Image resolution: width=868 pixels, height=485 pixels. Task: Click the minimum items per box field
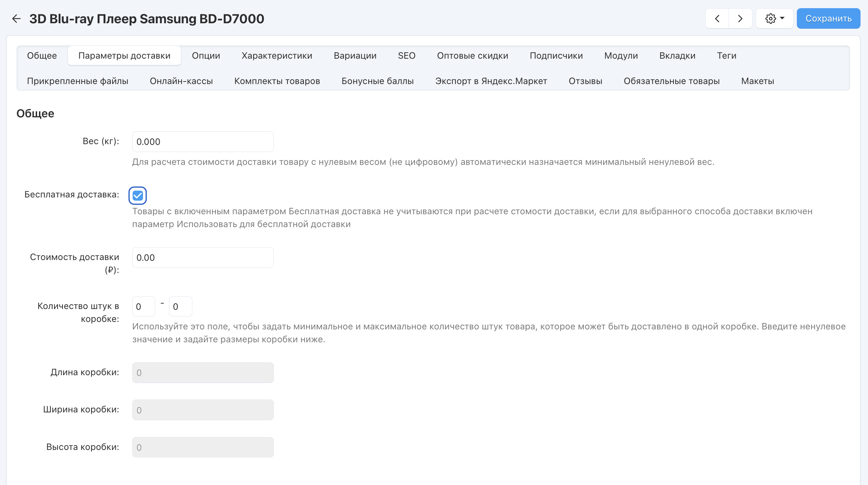[144, 307]
